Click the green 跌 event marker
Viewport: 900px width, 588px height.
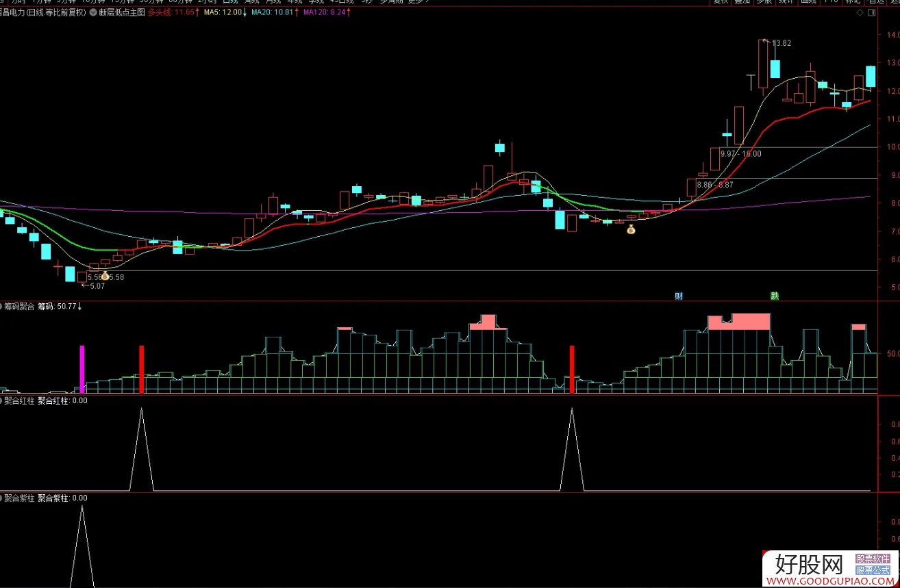(x=774, y=296)
